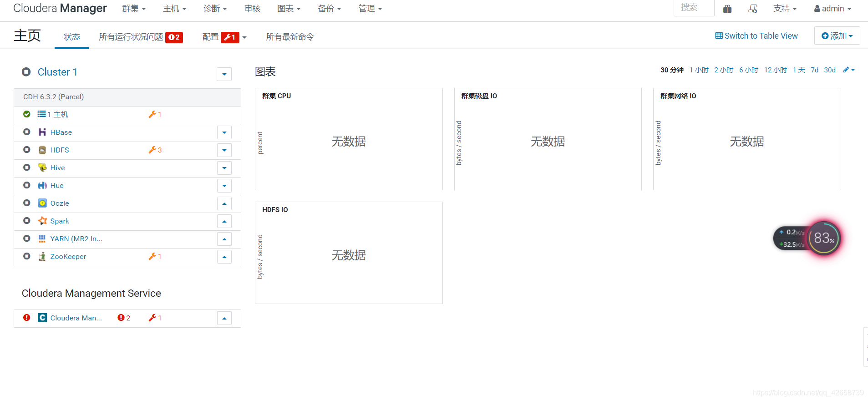Click the HBase stopped status icon
This screenshot has width=868, height=401.
click(x=27, y=132)
